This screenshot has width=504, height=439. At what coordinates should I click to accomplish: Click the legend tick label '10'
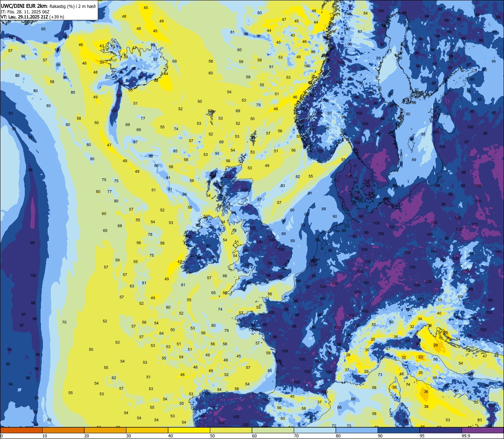tap(44, 436)
